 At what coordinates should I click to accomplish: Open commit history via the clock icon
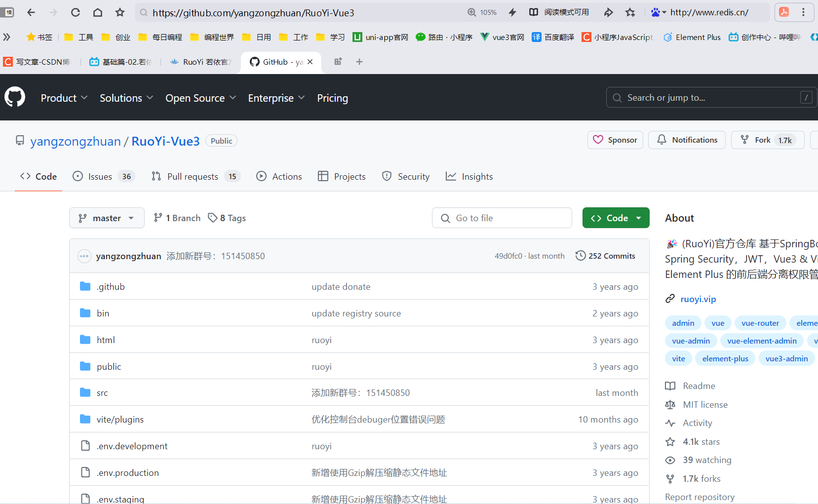pyautogui.click(x=581, y=255)
